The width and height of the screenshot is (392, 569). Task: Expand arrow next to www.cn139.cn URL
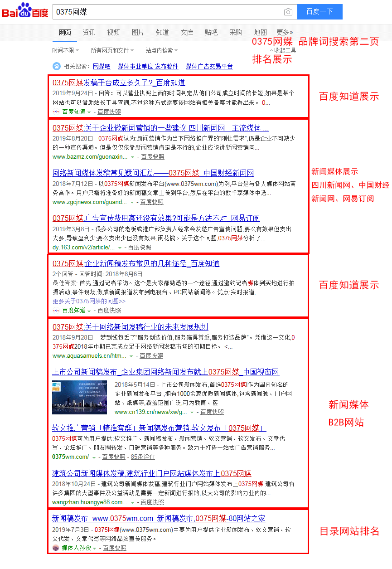(192, 412)
